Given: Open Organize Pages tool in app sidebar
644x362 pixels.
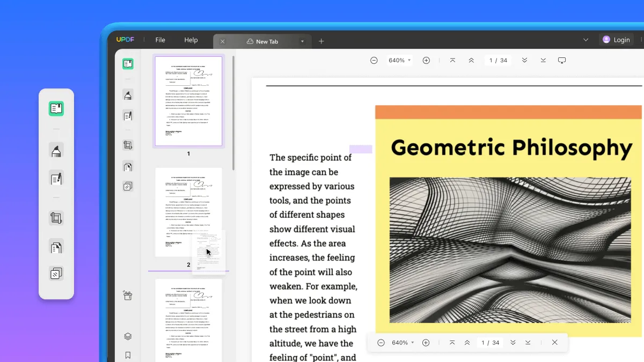Looking at the screenshot, I should [x=128, y=167].
